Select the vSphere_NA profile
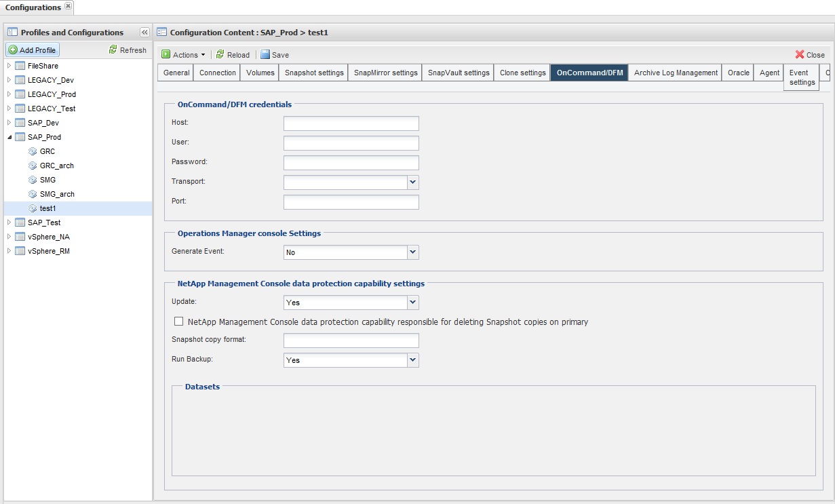Screen dimensions: 835x504 tap(48, 237)
